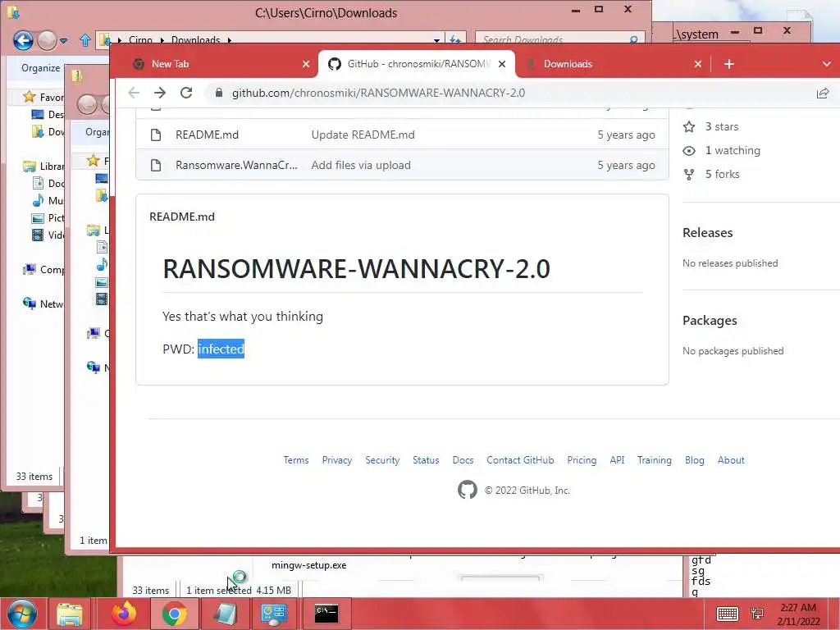Open the notepad taskbar icon
The height and width of the screenshot is (630, 840).
coord(225,614)
